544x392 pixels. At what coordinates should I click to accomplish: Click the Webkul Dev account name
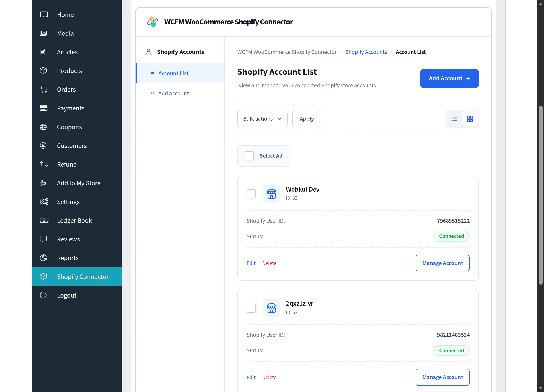(x=303, y=189)
